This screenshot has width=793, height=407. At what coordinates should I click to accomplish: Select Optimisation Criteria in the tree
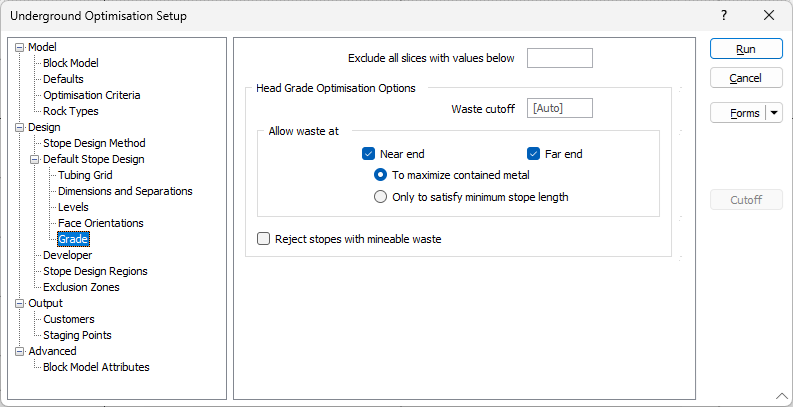[x=92, y=95]
